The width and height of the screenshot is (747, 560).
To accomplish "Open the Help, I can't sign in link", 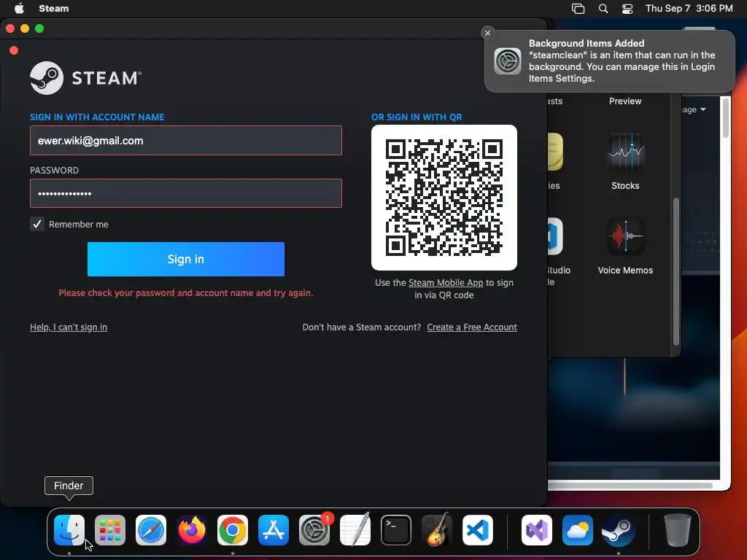I will pyautogui.click(x=69, y=327).
